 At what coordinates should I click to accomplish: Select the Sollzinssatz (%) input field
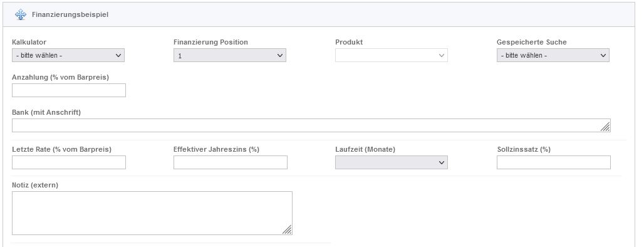(554, 162)
